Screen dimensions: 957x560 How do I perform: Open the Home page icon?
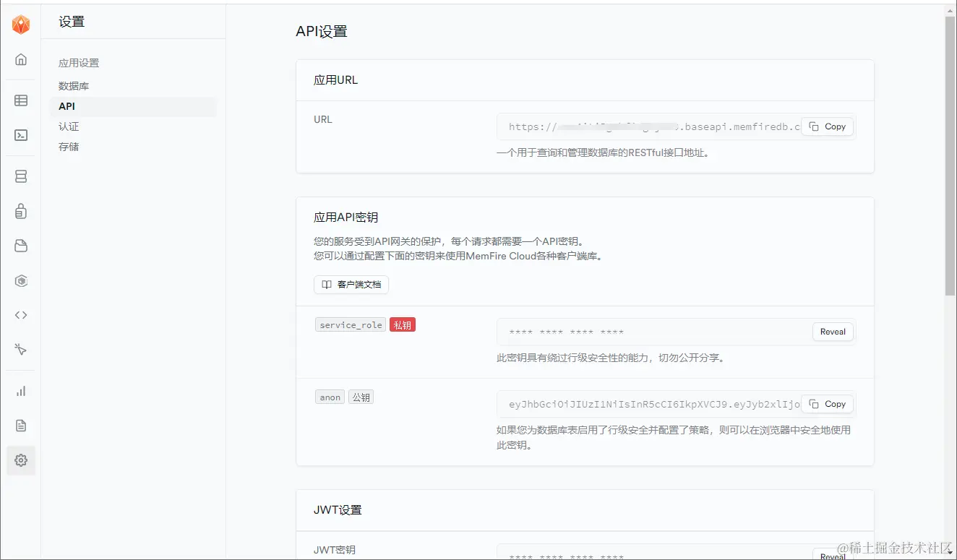click(x=21, y=59)
